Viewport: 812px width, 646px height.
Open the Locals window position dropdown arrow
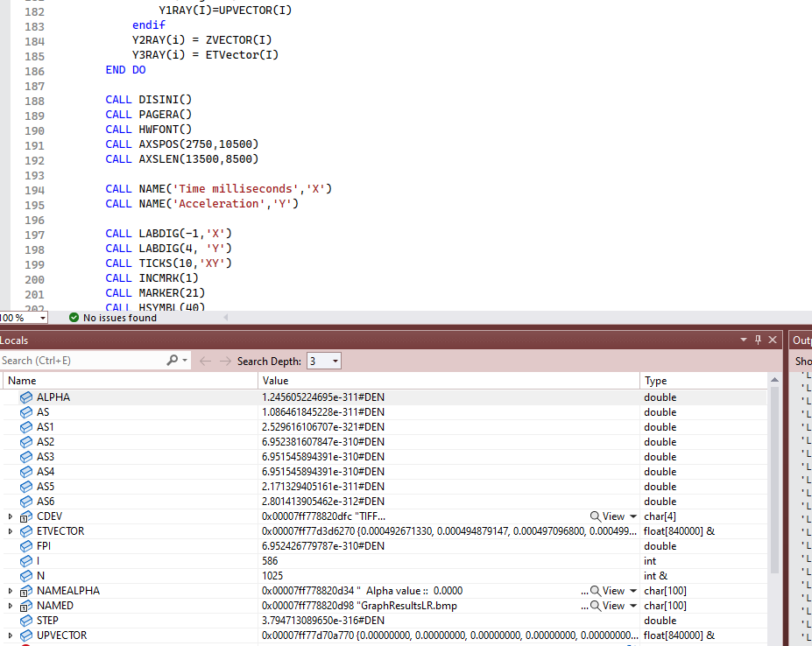coord(744,340)
